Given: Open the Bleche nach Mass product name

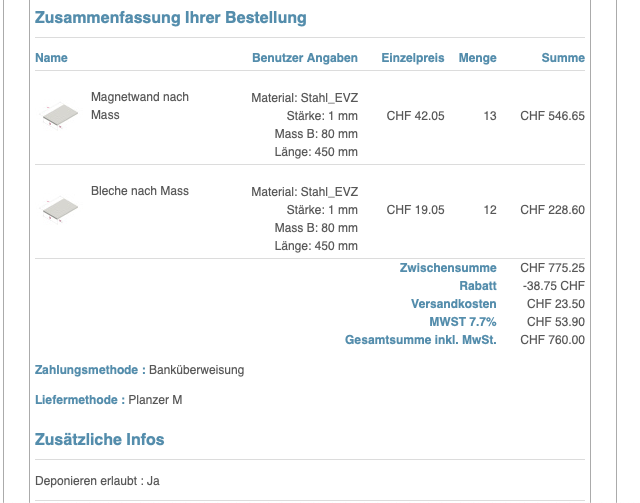Looking at the screenshot, I should pyautogui.click(x=139, y=191).
